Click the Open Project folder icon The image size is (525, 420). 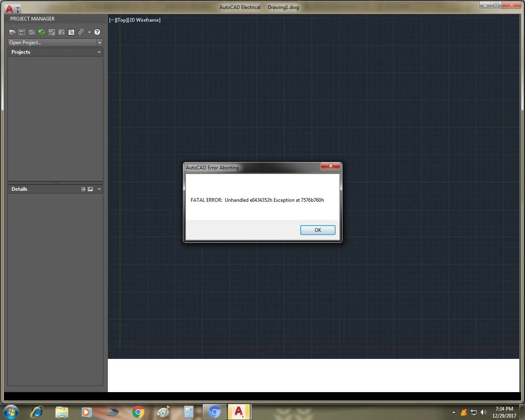pos(12,32)
